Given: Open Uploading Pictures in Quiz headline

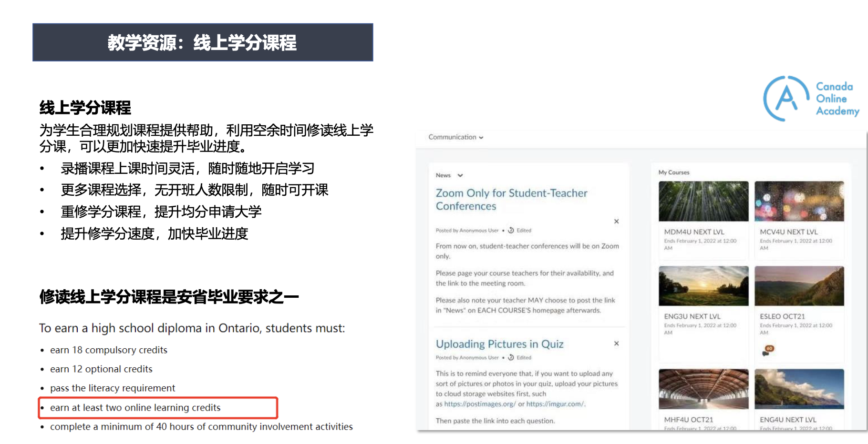Looking at the screenshot, I should 499,344.
